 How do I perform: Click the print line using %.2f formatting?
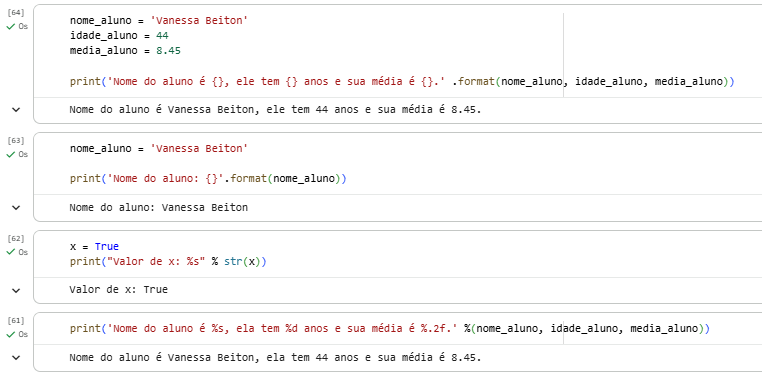[x=390, y=329]
